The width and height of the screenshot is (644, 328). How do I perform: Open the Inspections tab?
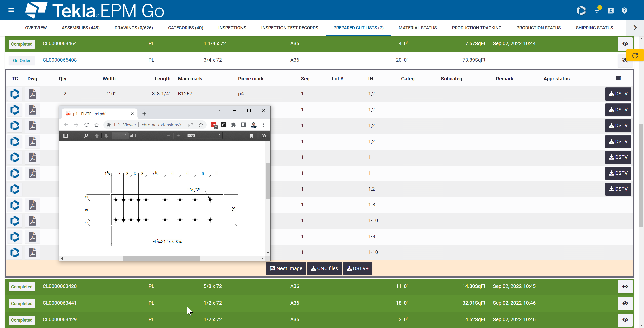pos(232,28)
